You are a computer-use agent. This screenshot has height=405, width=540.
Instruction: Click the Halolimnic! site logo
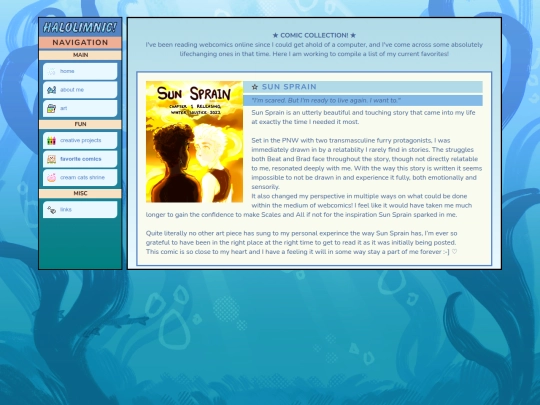[80, 28]
